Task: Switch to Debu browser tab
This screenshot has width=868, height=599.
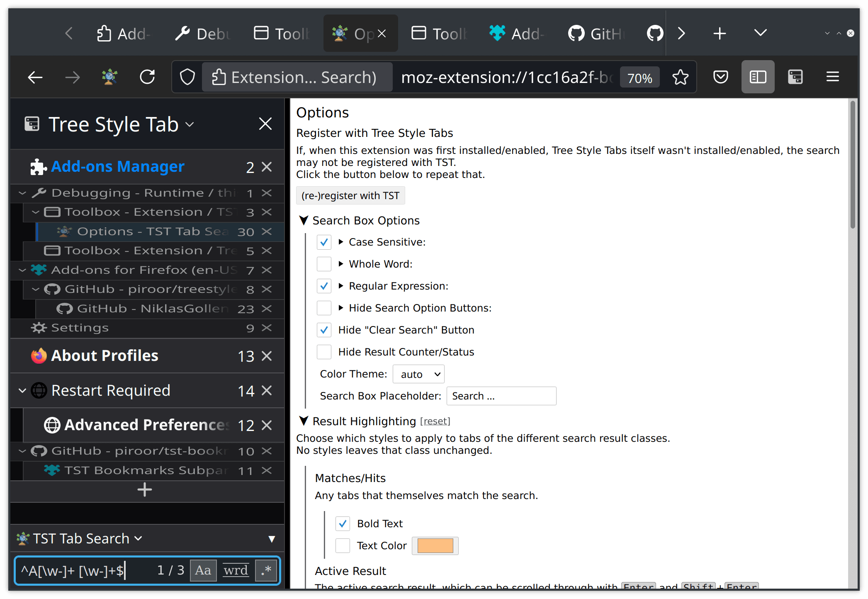Action: click(203, 34)
